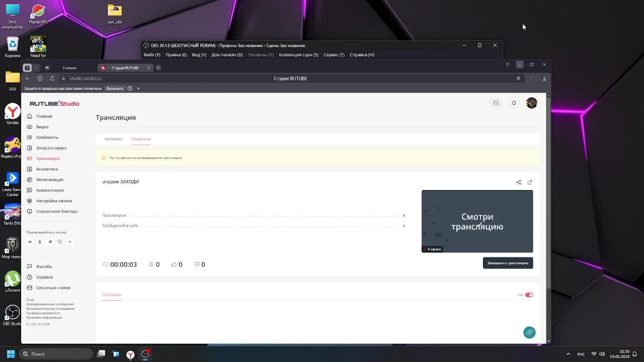Reload the studio.rutube.ru page
Screen dimensions: 644x362
click(52, 78)
